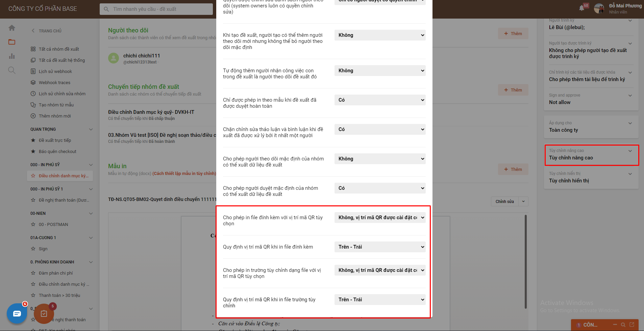Expand Áp dụng cho setting chevron
The height and width of the screenshot is (331, 644).
click(630, 123)
